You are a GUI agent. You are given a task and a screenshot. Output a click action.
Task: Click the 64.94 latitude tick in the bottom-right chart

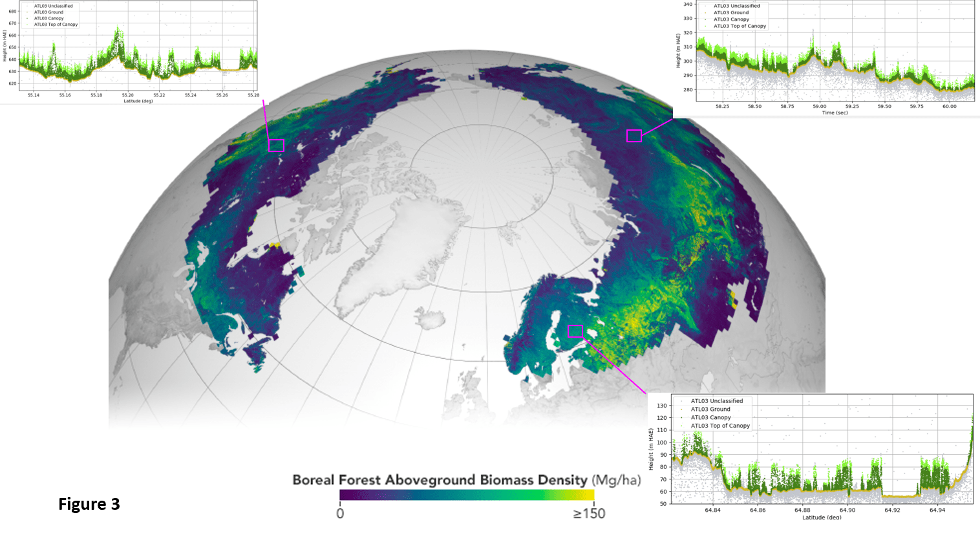coord(937,510)
